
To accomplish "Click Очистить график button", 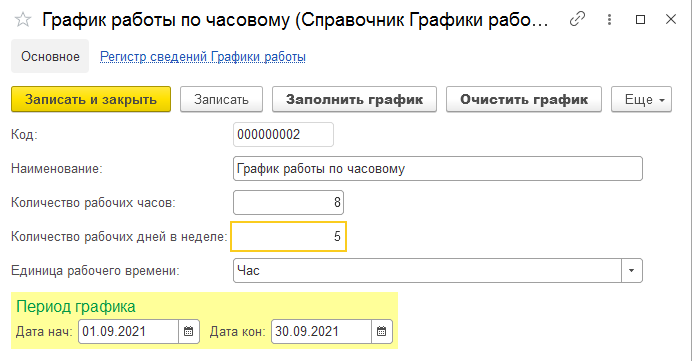I will pyautogui.click(x=524, y=99).
